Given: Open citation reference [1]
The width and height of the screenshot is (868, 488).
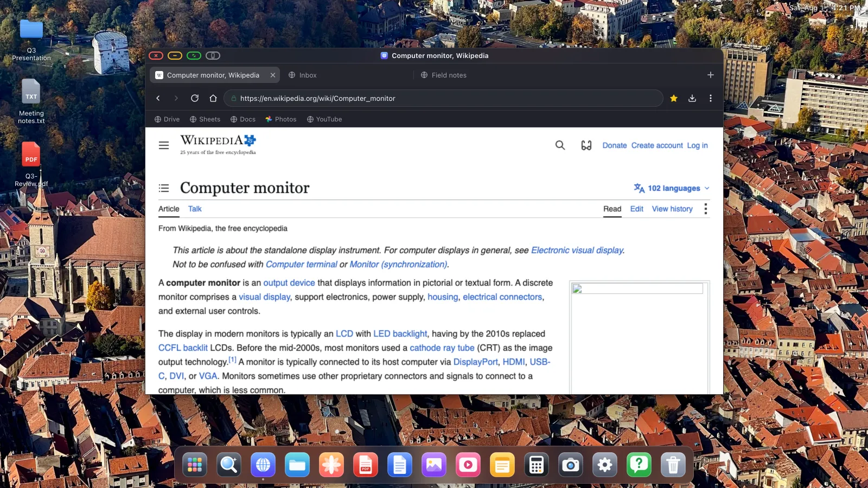Looking at the screenshot, I should (232, 359).
